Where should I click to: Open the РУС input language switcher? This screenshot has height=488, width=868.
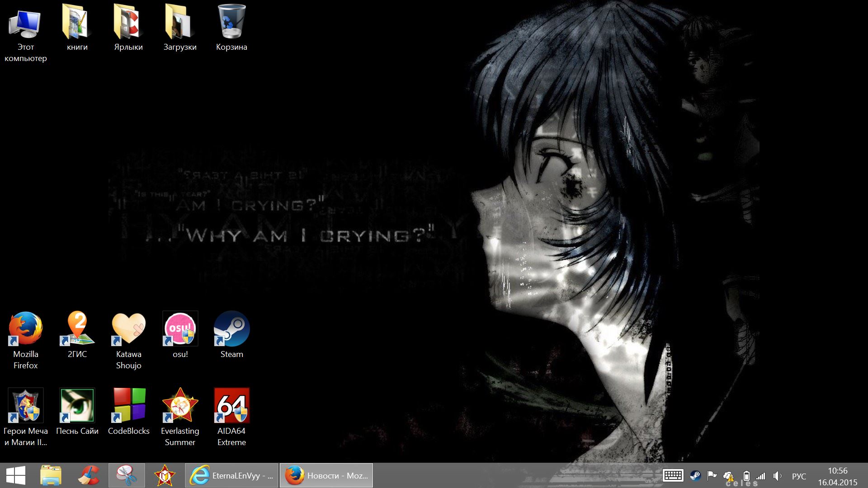[799, 476]
